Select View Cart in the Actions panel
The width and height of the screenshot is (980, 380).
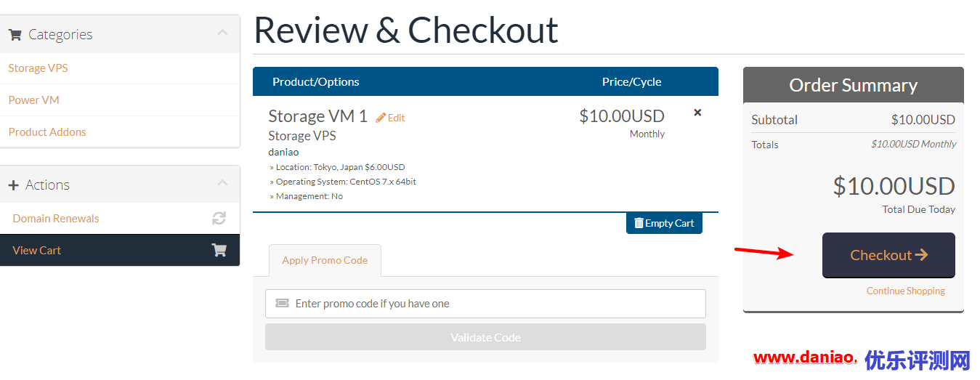pyautogui.click(x=37, y=251)
